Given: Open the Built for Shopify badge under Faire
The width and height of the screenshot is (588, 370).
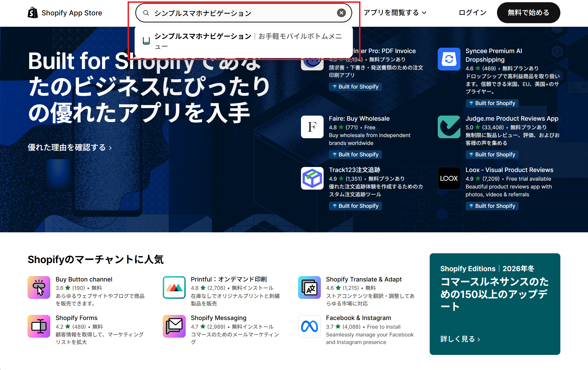Looking at the screenshot, I should [355, 154].
